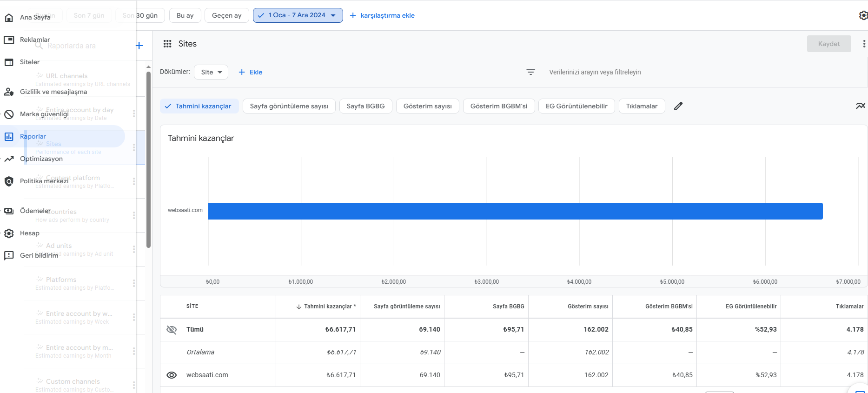Screen dimensions: 868x393
Task: Open Marka güvenliği blocked icon
Action: tap(9, 114)
